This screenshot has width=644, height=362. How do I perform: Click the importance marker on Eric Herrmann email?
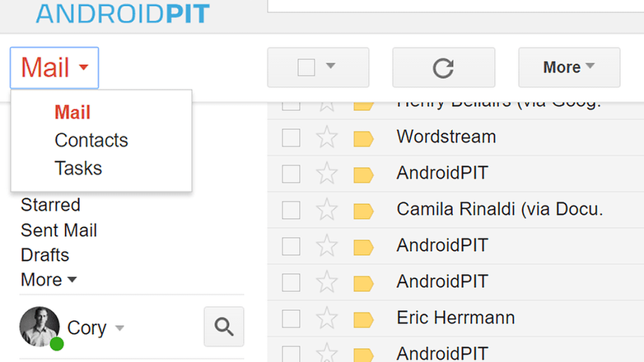click(363, 320)
